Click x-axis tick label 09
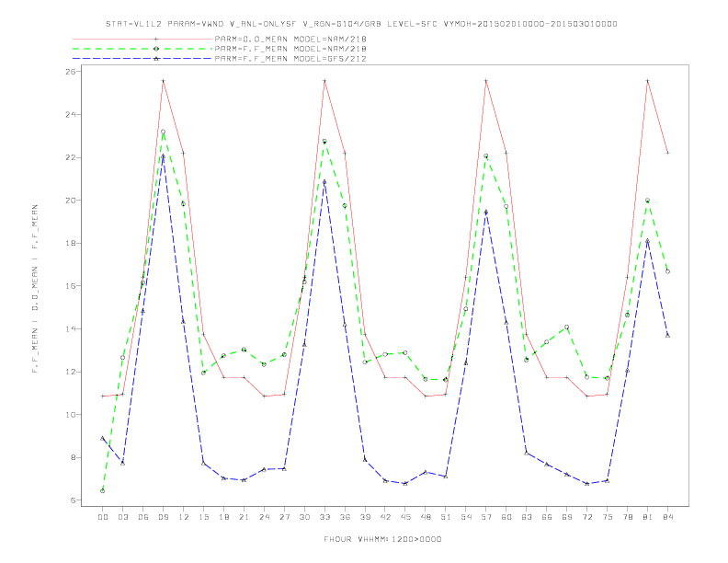This screenshot has width=728, height=563. coord(163,517)
